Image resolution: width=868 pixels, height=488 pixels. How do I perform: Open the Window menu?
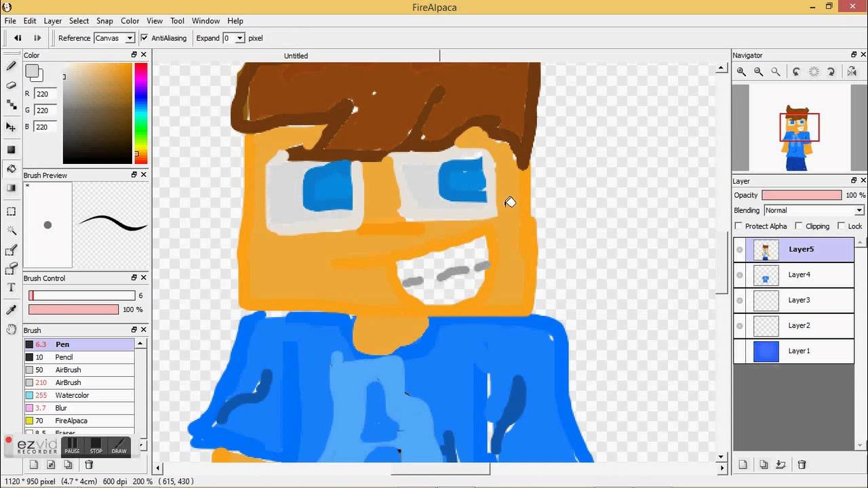205,21
